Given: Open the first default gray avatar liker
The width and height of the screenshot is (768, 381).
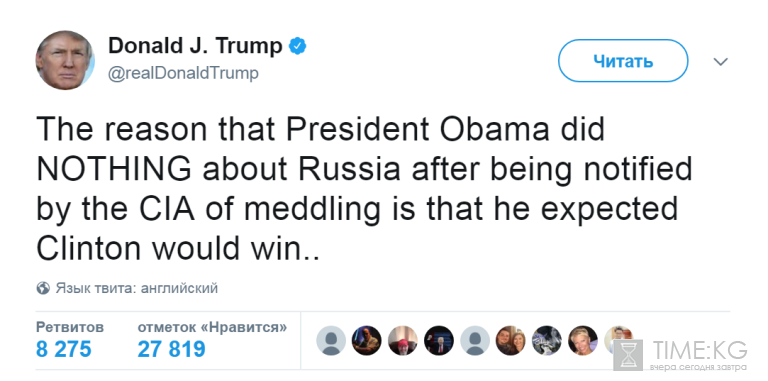Looking at the screenshot, I should click(331, 340).
